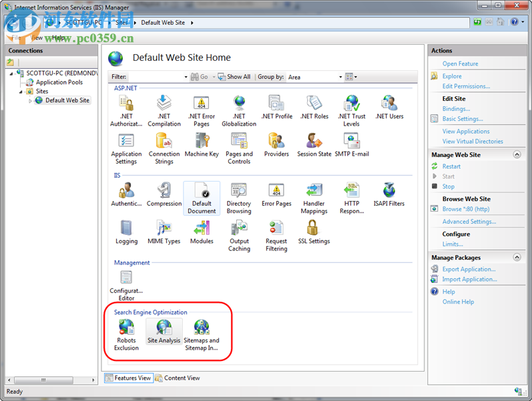Viewport: 532px width, 401px height.
Task: Browse *:80 (http) link
Action: (466, 209)
